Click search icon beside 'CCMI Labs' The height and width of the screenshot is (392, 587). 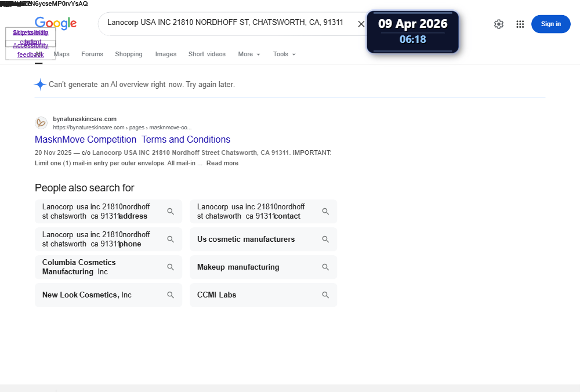pyautogui.click(x=326, y=295)
